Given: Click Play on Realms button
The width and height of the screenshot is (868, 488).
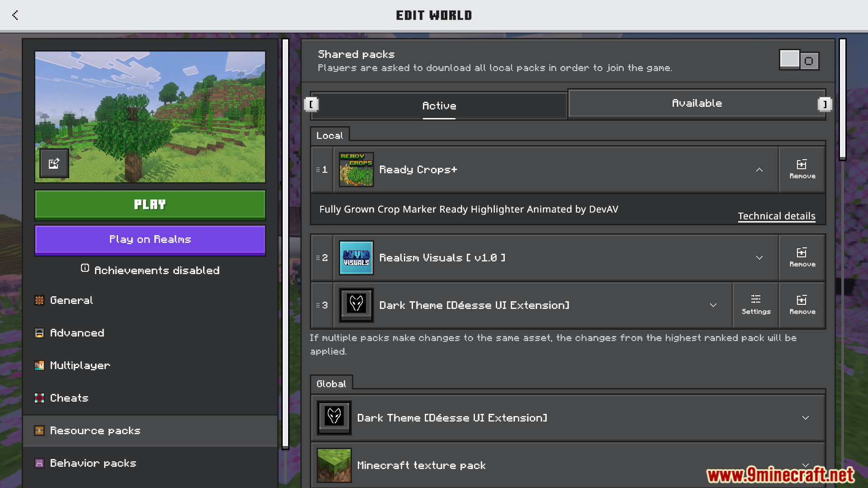Looking at the screenshot, I should (x=150, y=240).
